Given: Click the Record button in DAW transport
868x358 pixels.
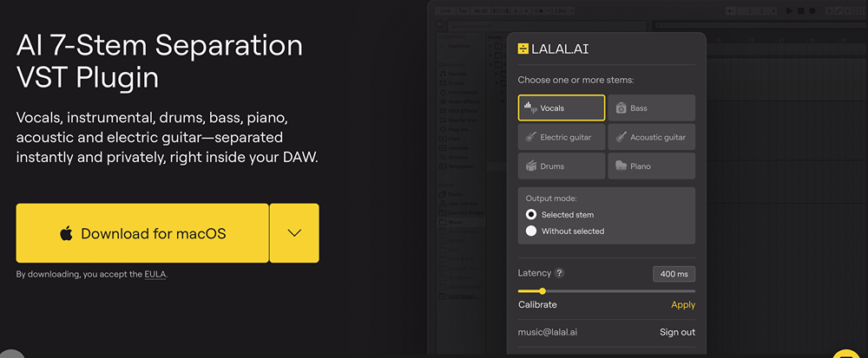Looking at the screenshot, I should point(812,10).
